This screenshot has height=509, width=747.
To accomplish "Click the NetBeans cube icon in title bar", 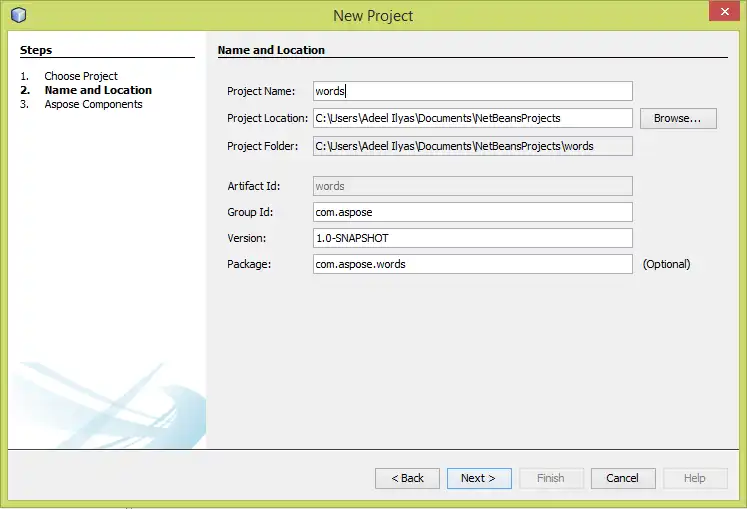I will click(19, 15).
